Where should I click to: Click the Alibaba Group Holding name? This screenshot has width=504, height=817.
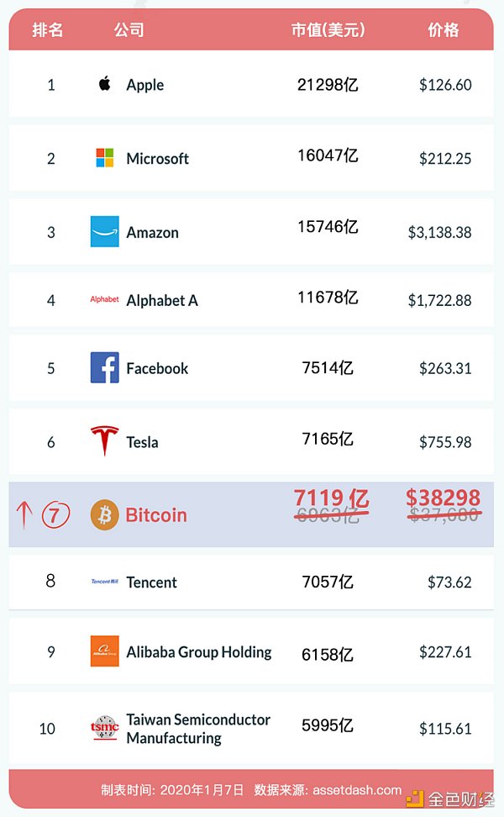199,652
